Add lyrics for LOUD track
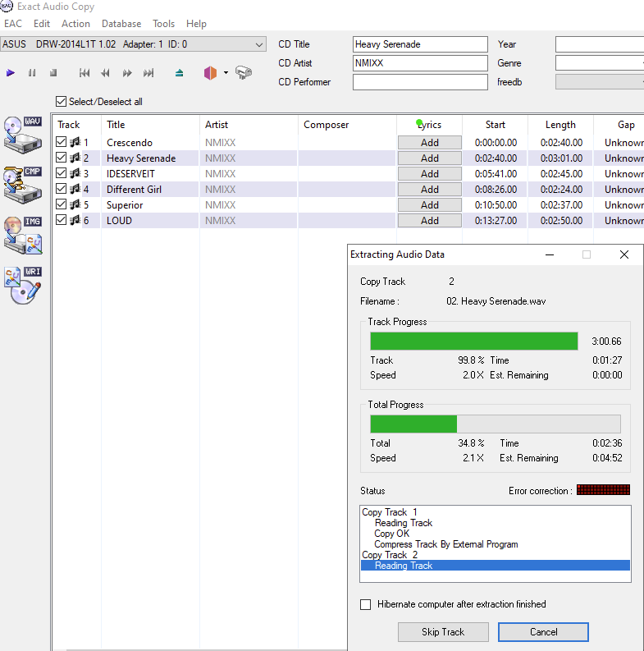The image size is (644, 651). pyautogui.click(x=430, y=221)
